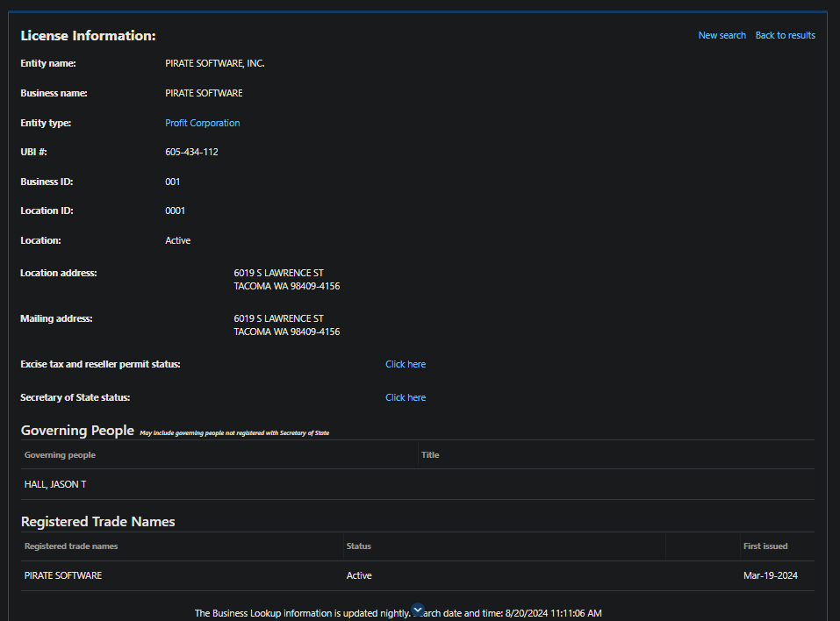This screenshot has width=840, height=621.
Task: Click the Entity name label
Action: [48, 63]
